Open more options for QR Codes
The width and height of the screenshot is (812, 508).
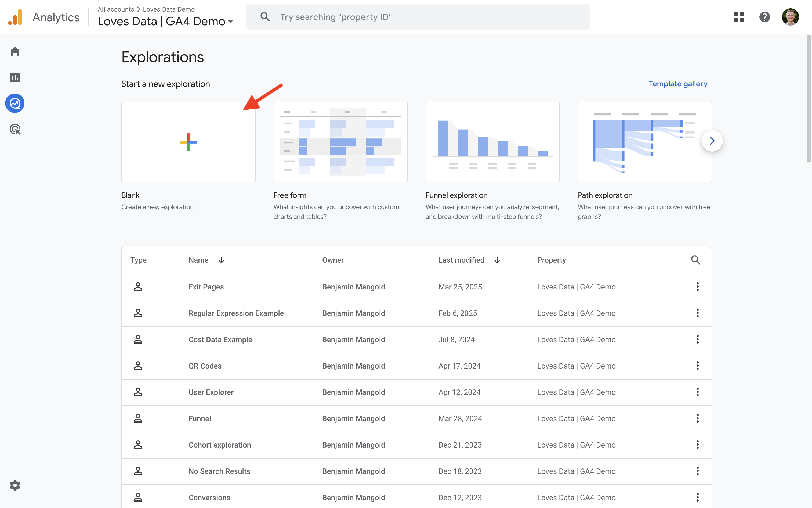click(697, 366)
